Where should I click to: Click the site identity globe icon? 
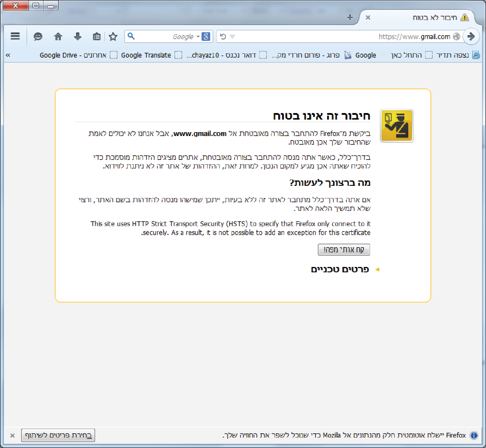[456, 36]
